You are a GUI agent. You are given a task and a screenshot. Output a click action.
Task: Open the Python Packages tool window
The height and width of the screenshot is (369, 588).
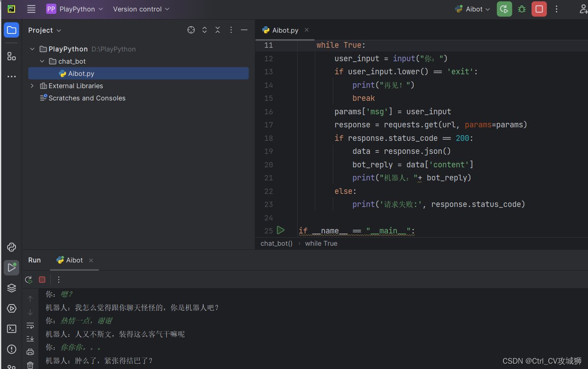11,247
